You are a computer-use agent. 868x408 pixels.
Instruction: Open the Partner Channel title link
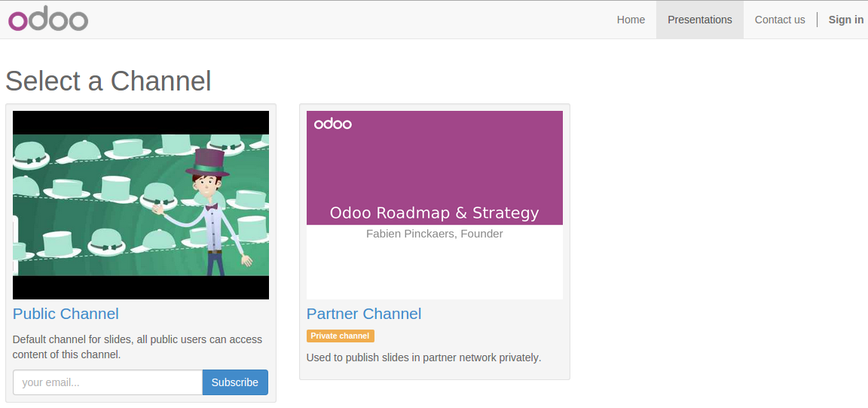click(363, 314)
